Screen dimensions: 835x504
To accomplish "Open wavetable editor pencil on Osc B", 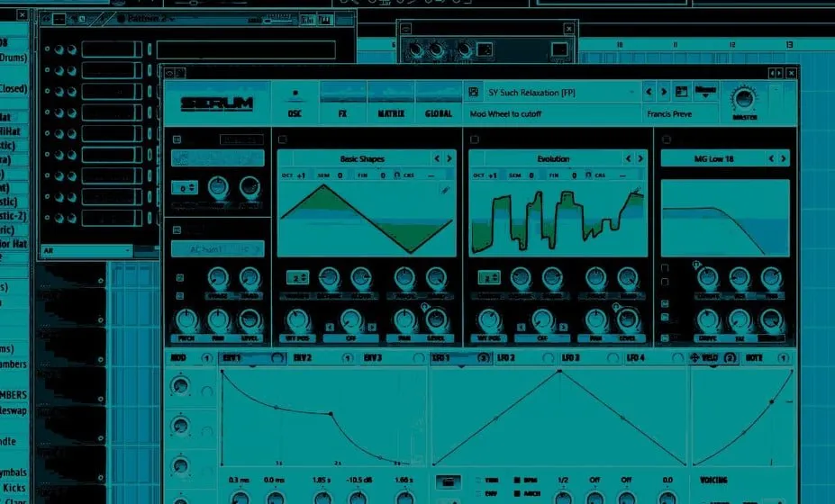I will pos(637,191).
